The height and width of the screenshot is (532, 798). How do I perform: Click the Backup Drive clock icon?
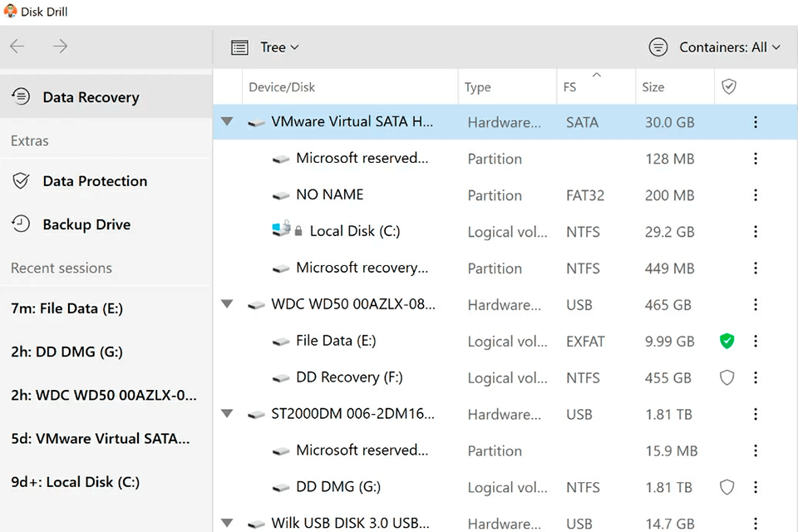(21, 224)
